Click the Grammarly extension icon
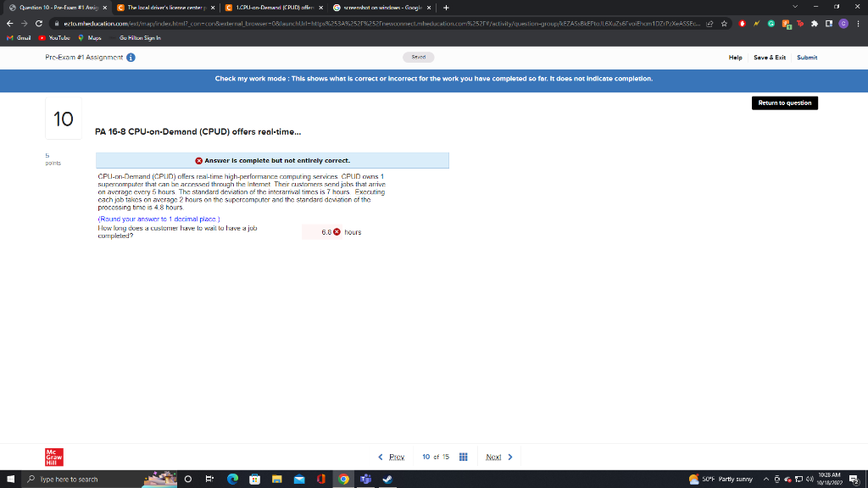Viewport: 868px width, 488px height. point(771,24)
